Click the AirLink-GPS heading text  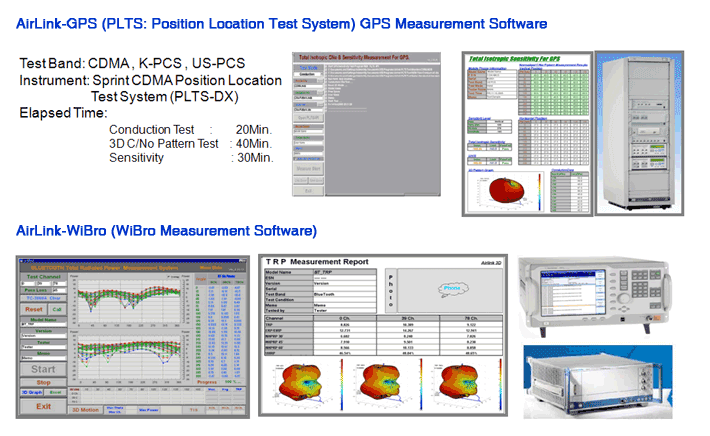[x=281, y=24]
